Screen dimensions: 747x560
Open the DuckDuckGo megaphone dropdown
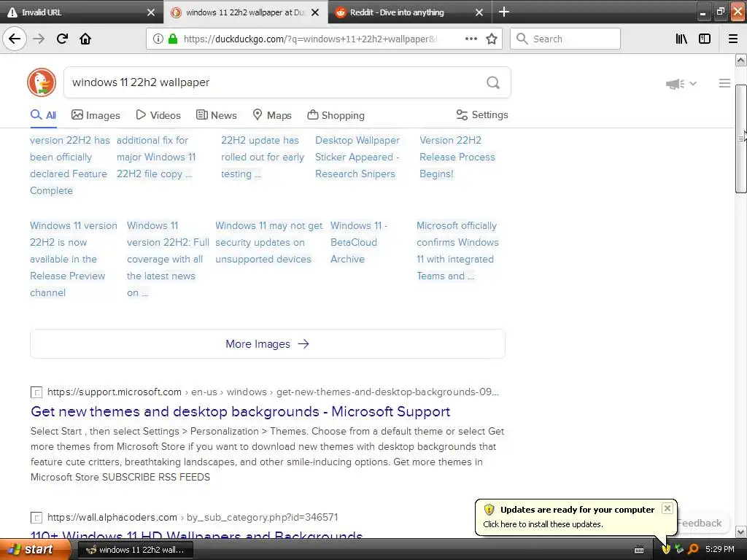681,84
